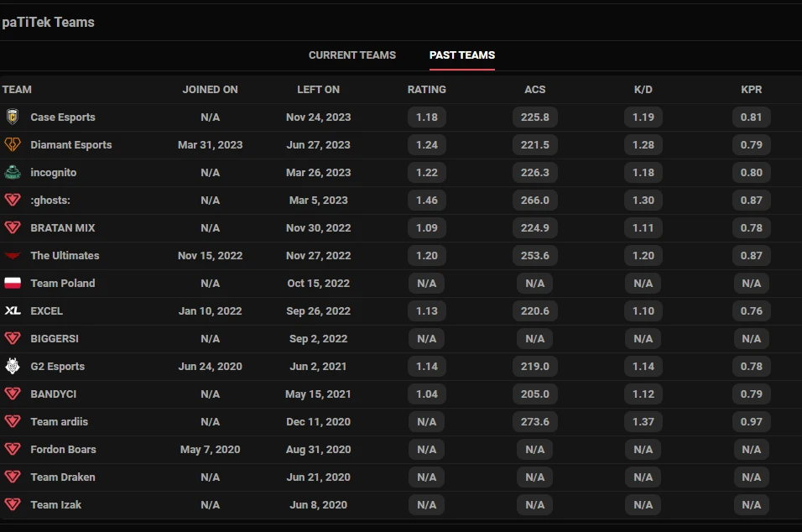
Task: Click the Diamant Esports logo icon
Action: point(13,145)
